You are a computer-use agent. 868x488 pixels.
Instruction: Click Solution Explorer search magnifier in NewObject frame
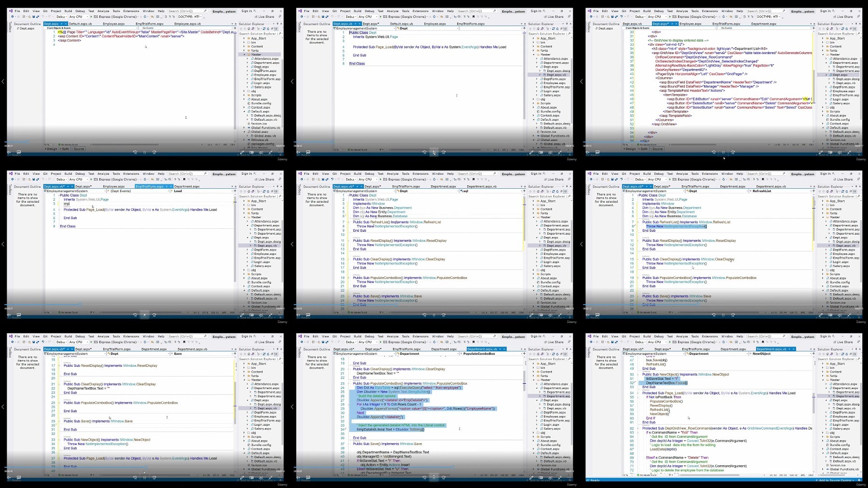click(859, 359)
